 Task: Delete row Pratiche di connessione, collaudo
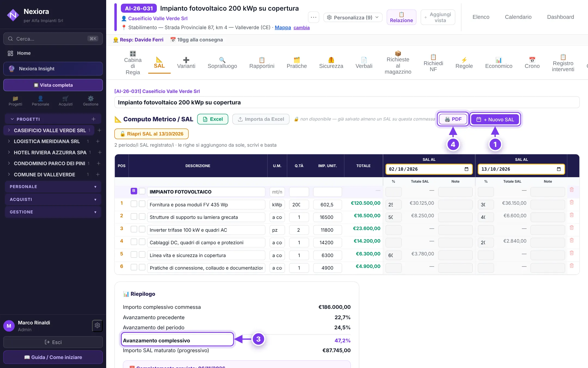coord(572,266)
